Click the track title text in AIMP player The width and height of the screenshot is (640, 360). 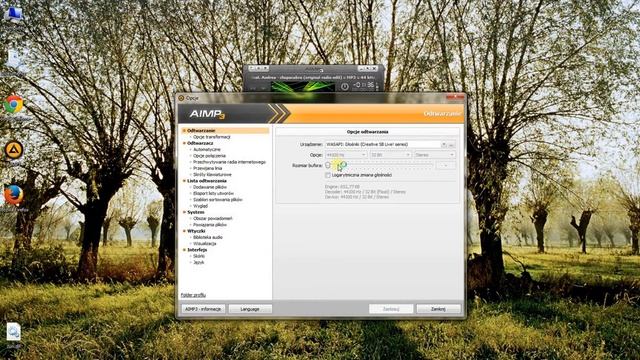click(313, 77)
